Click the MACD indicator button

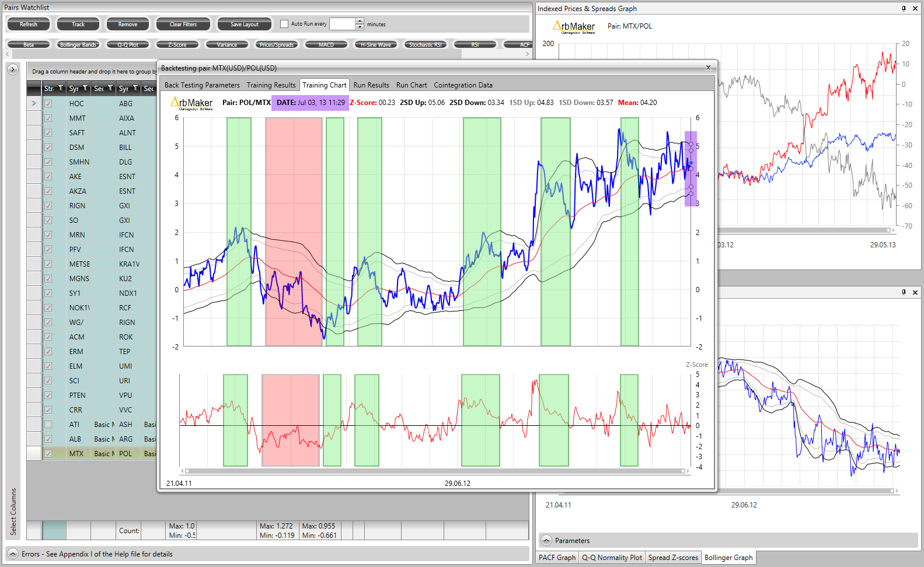point(326,44)
